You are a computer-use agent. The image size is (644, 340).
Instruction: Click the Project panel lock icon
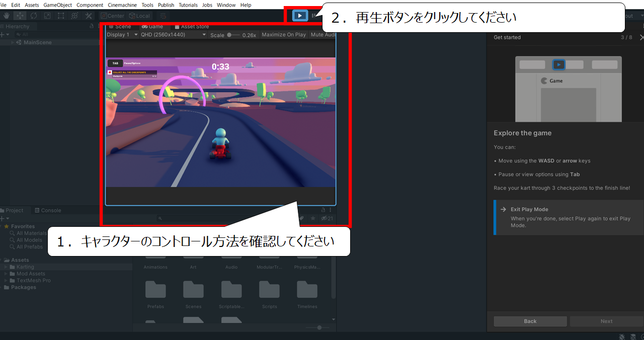pos(324,210)
